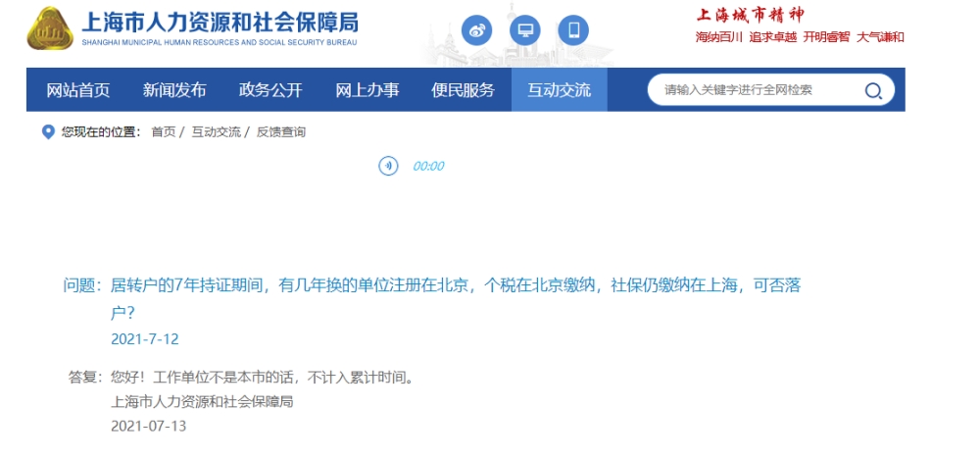The width and height of the screenshot is (980, 460).
Task: Open the 便民服务 menu item
Action: click(464, 90)
